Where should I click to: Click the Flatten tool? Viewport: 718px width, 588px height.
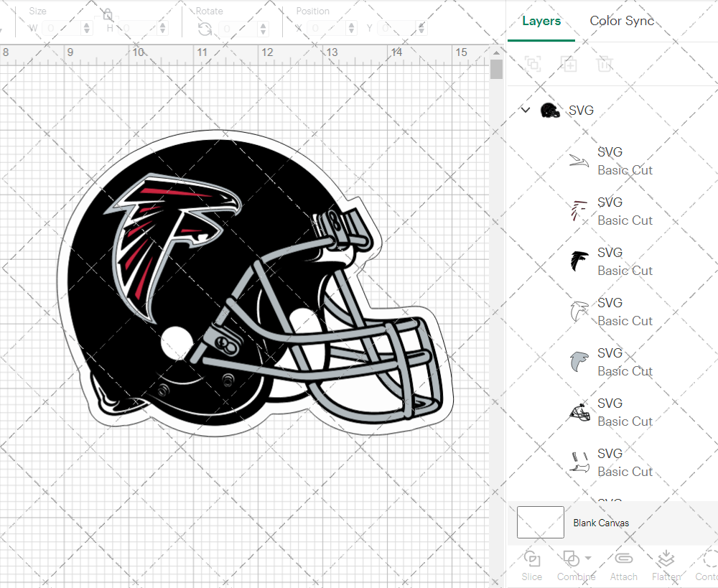click(x=666, y=566)
